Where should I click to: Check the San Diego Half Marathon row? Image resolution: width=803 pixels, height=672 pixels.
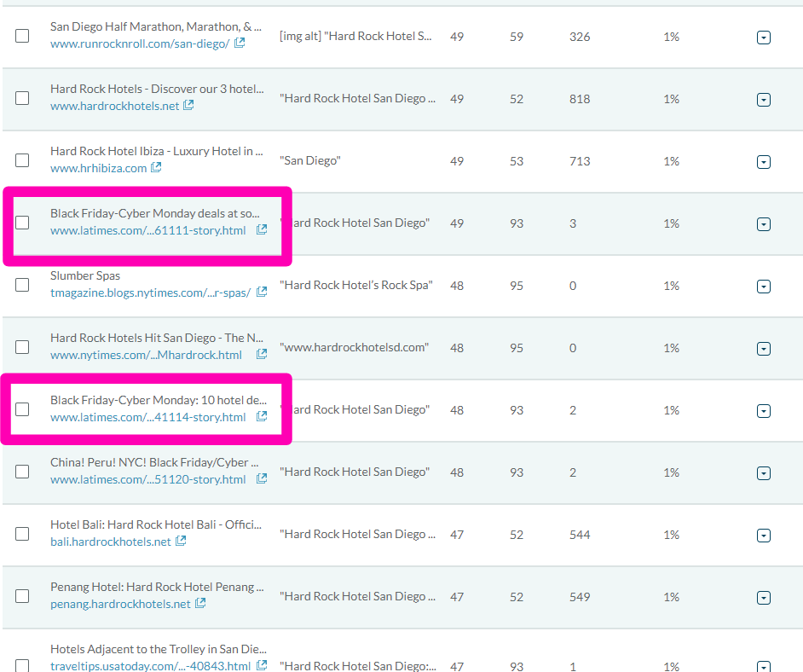point(22,36)
